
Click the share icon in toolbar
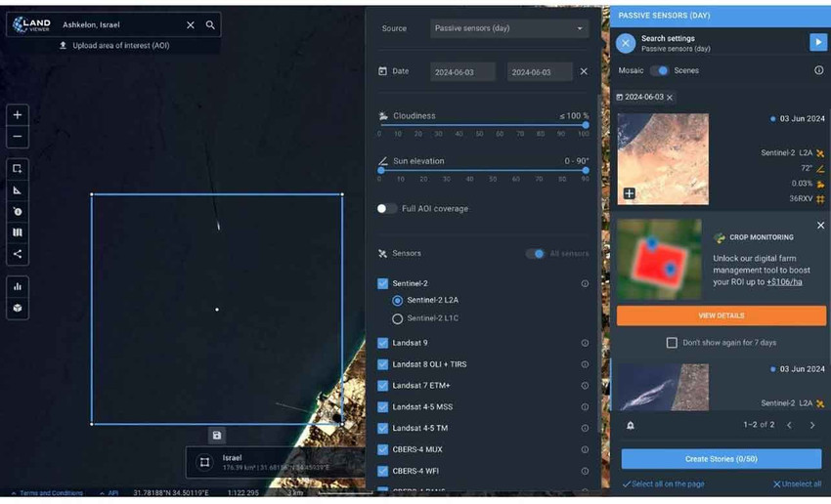click(x=18, y=254)
